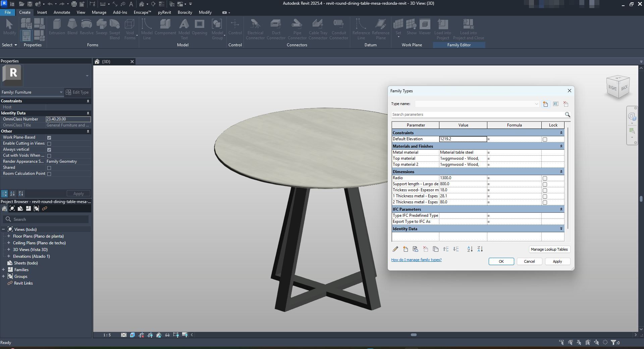Click the search magnifier in Family Types
This screenshot has width=644, height=349.
(x=568, y=115)
